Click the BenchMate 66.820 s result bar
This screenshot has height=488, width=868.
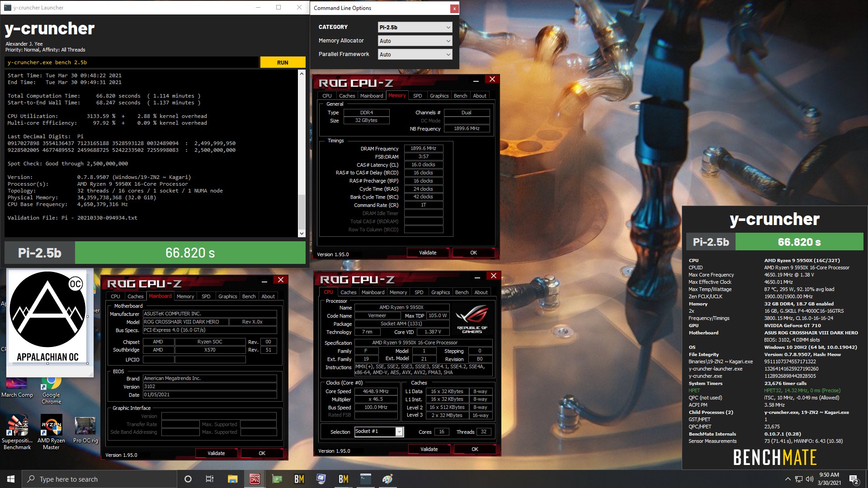799,242
